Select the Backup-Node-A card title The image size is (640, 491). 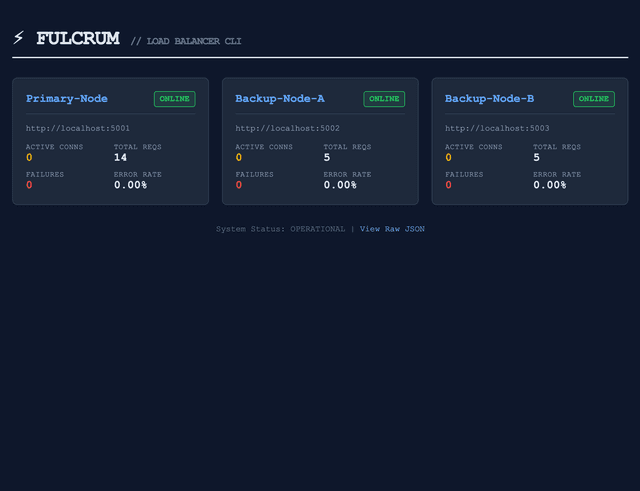(280, 99)
